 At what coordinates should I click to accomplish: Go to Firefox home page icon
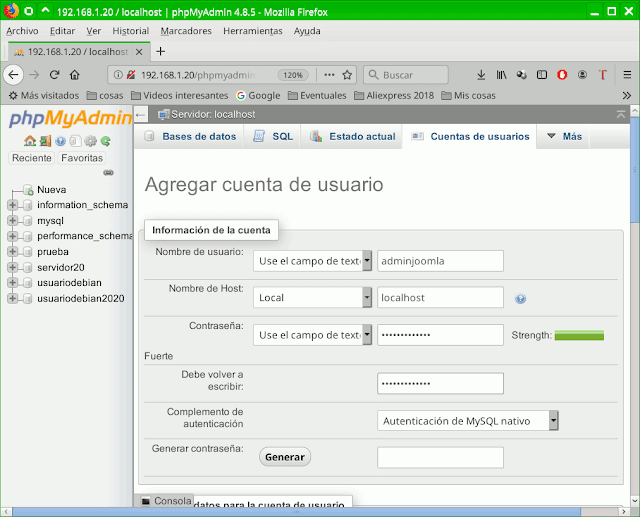tap(74, 75)
